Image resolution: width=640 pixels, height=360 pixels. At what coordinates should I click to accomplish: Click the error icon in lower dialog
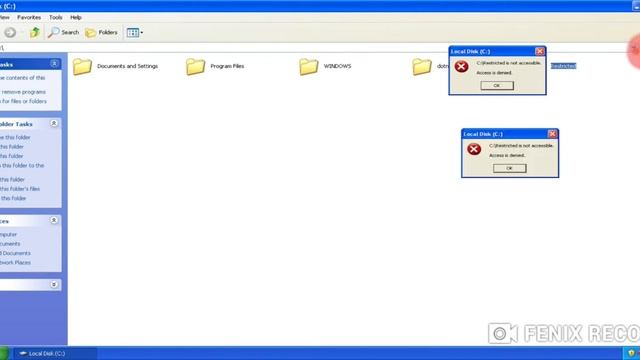[x=474, y=149]
